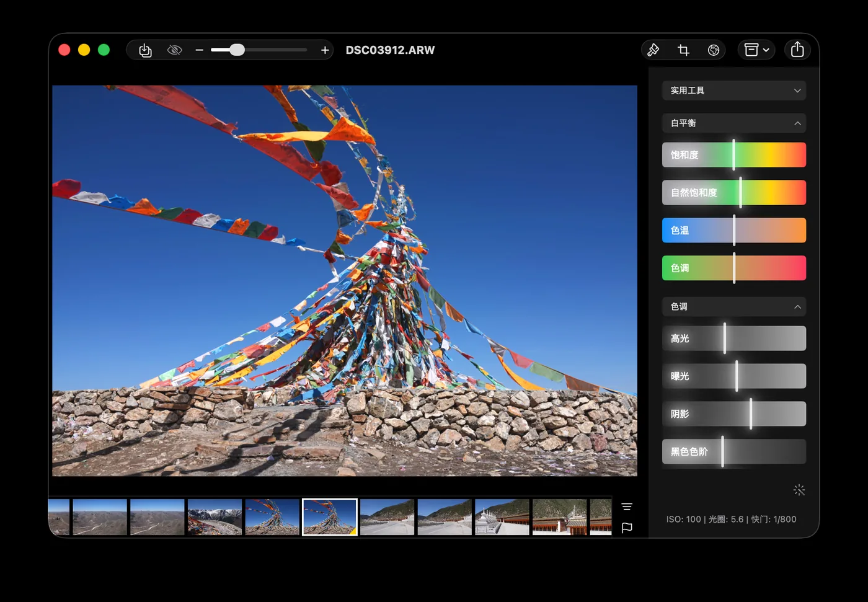This screenshot has height=602, width=868.
Task: Click the minus zoom-out button
Action: pyautogui.click(x=199, y=50)
